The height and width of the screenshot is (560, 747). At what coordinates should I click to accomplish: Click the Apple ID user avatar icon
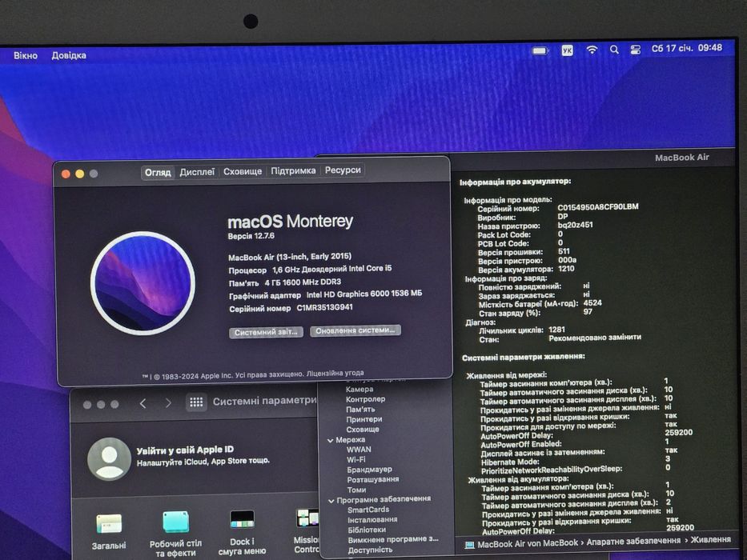coord(109,459)
